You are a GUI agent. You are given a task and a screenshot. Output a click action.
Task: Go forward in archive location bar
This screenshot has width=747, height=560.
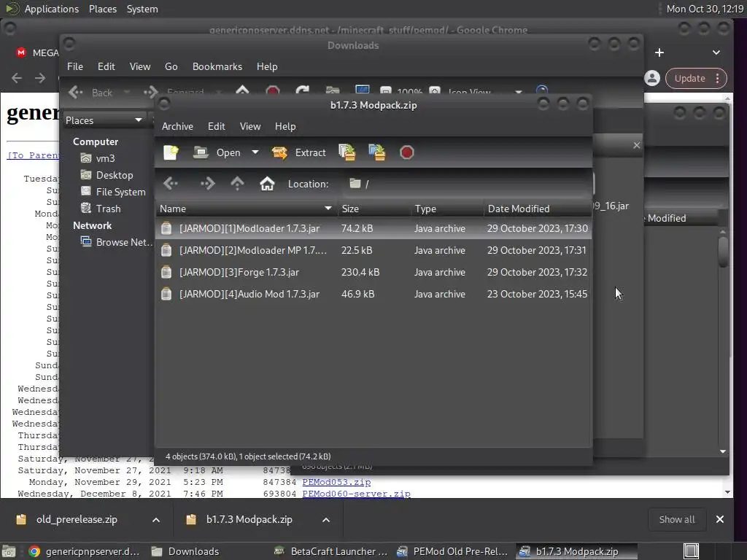[207, 183]
